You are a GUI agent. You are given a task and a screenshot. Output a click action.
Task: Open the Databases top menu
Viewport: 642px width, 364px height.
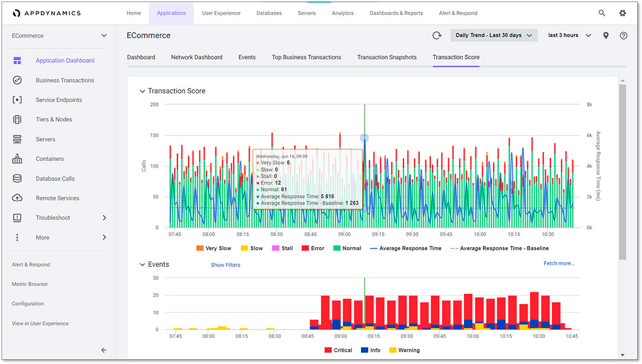click(x=269, y=13)
